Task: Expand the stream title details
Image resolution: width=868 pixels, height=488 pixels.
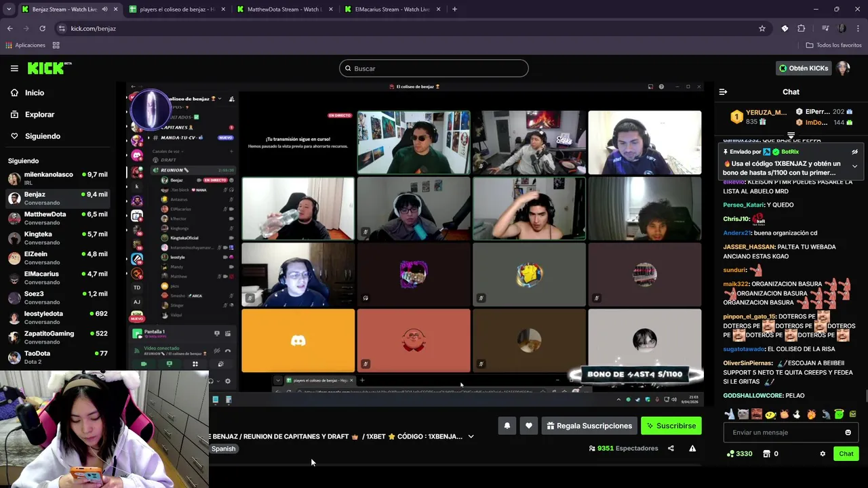Action: [x=471, y=436]
